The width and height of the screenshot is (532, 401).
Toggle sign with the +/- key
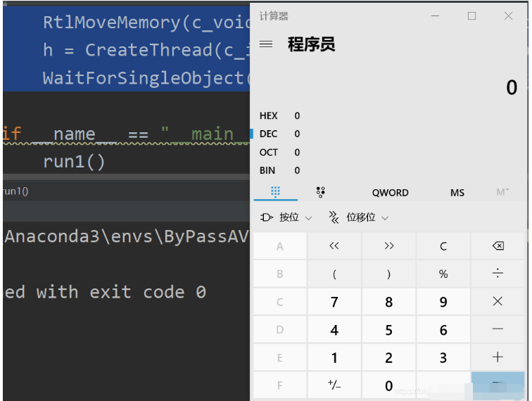point(334,385)
